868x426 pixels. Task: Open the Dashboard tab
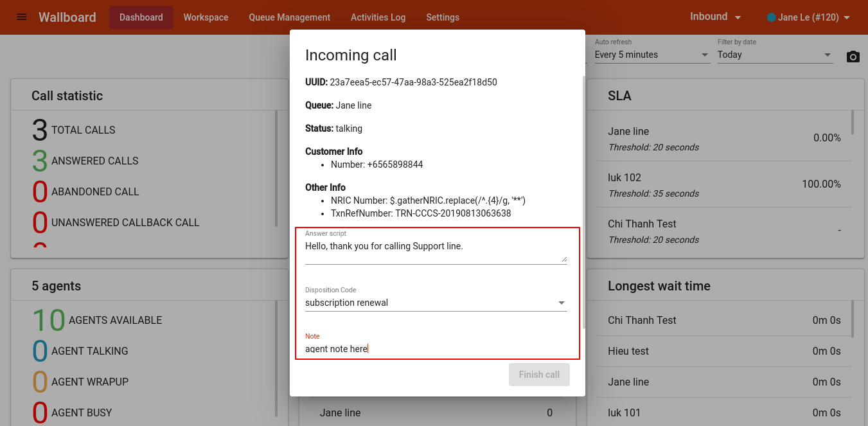pyautogui.click(x=141, y=17)
